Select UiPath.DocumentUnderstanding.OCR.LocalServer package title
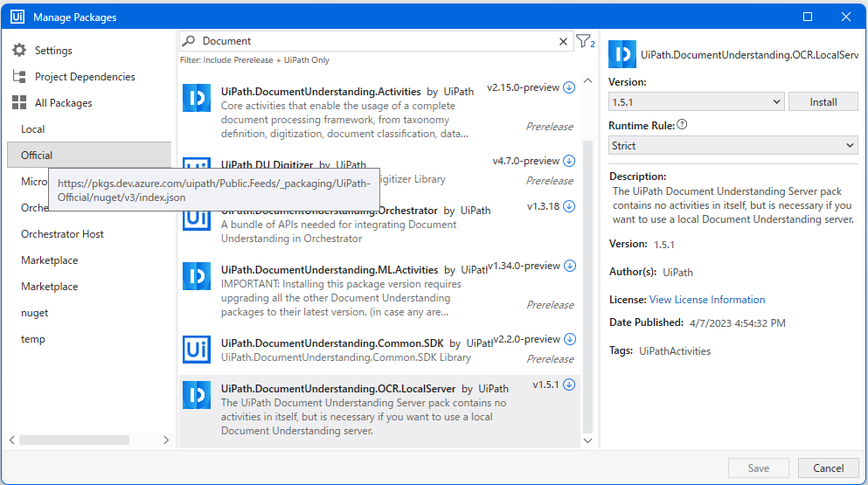This screenshot has height=485, width=868. click(x=338, y=389)
